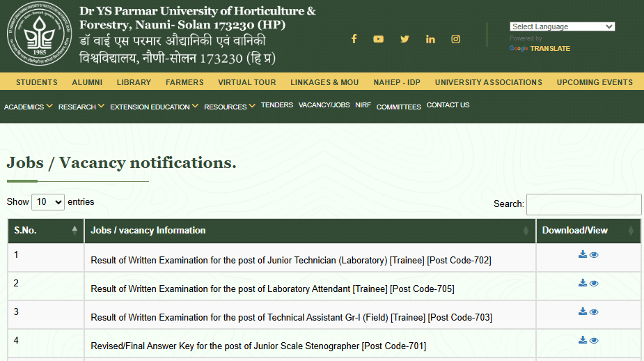Sort by Jobs / vacancy Information column
The height and width of the screenshot is (361, 644).
point(310,231)
